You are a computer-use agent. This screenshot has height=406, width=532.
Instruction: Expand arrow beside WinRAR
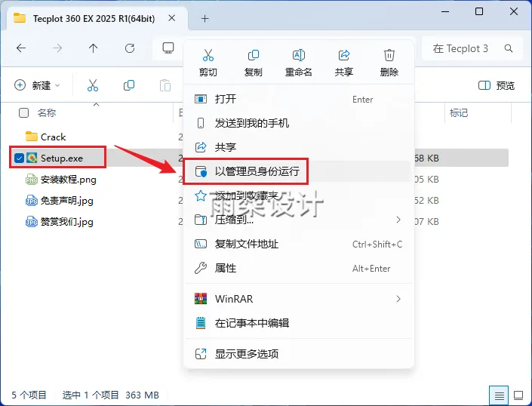click(398, 299)
